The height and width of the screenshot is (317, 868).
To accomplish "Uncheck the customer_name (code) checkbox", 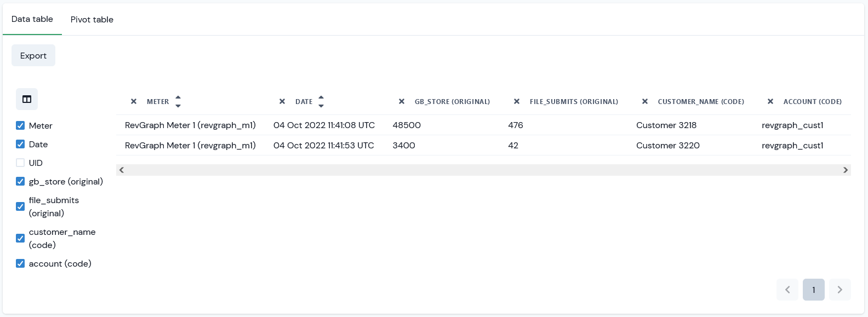I will (x=20, y=238).
